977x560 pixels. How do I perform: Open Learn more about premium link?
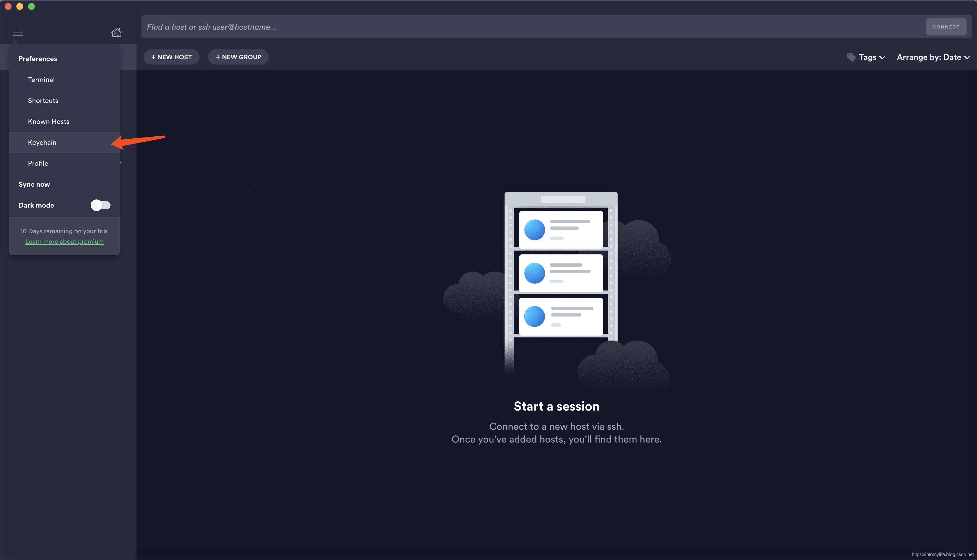coord(64,242)
